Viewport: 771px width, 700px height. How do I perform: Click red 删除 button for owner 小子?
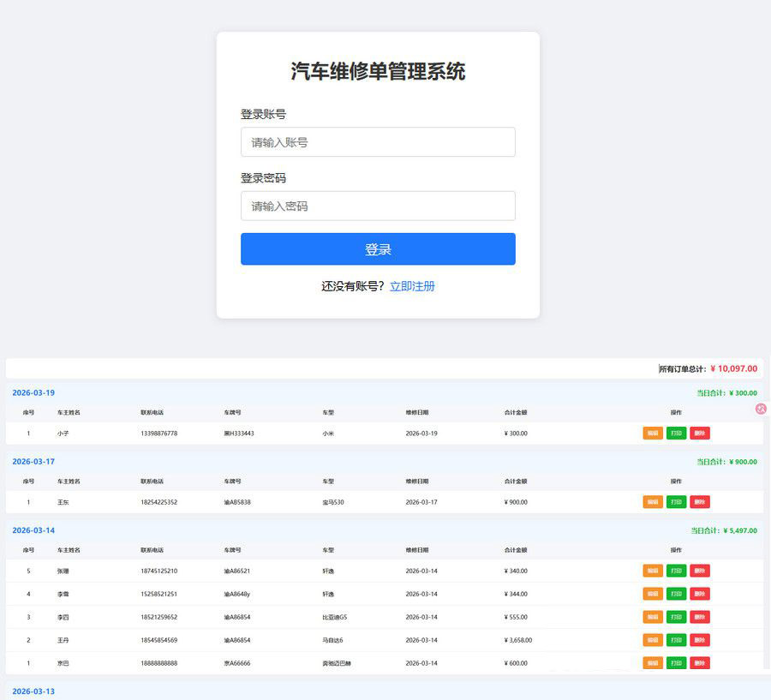pos(700,434)
